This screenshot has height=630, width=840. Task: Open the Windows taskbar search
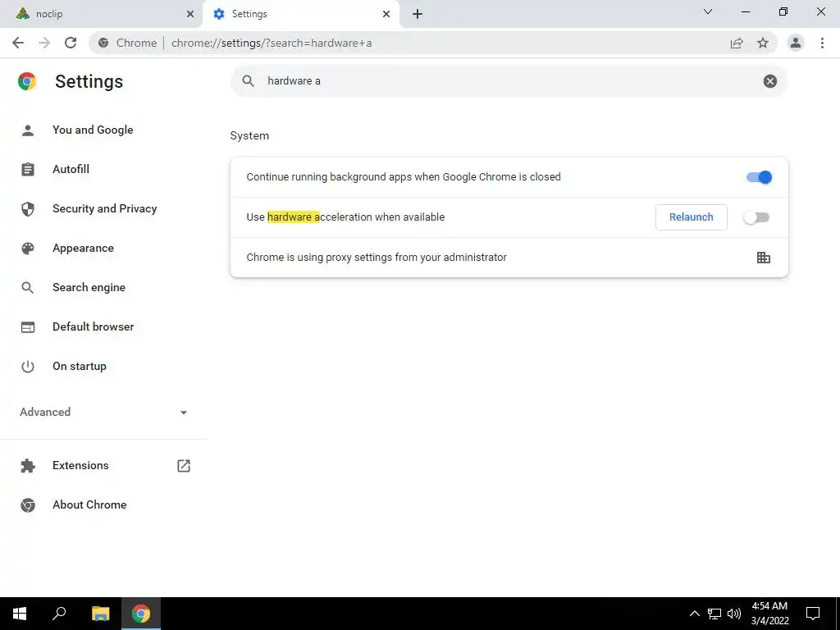[59, 614]
